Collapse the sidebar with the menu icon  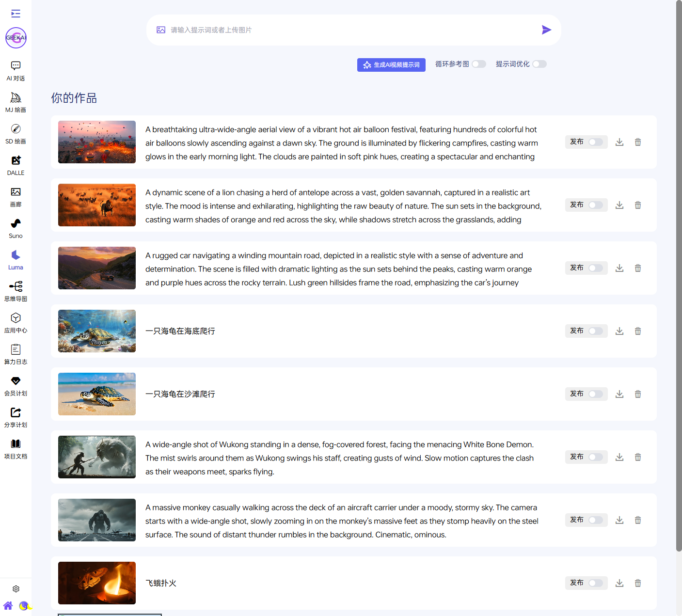tap(16, 14)
